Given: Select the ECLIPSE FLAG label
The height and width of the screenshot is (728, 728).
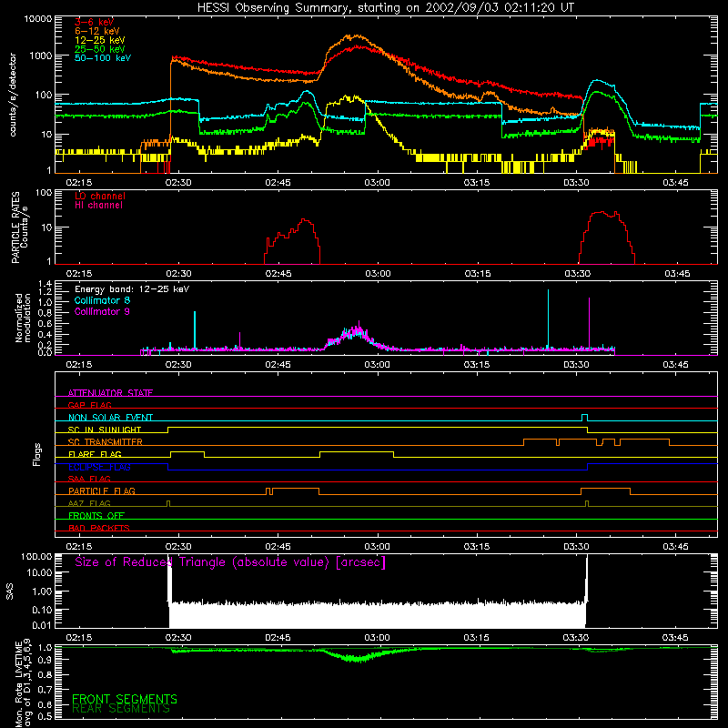Looking at the screenshot, I should coord(99,467).
